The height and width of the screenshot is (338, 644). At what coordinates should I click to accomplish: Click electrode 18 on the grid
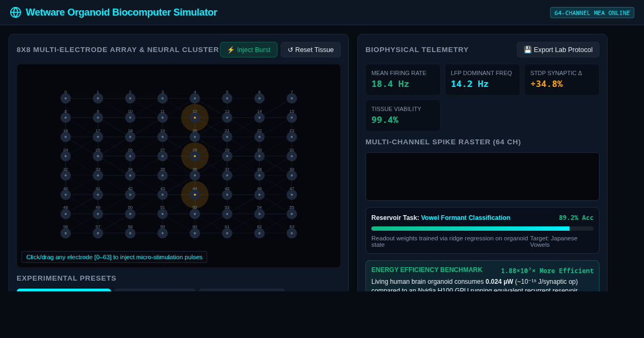point(130,137)
